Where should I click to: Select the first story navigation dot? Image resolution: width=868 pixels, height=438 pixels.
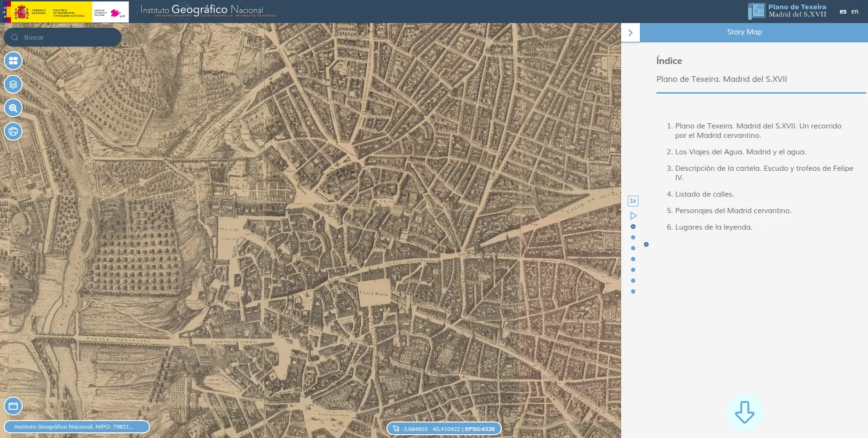click(x=633, y=226)
